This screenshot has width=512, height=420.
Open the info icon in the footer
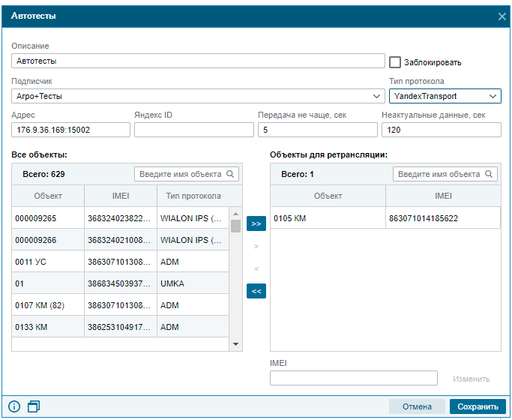point(14,406)
